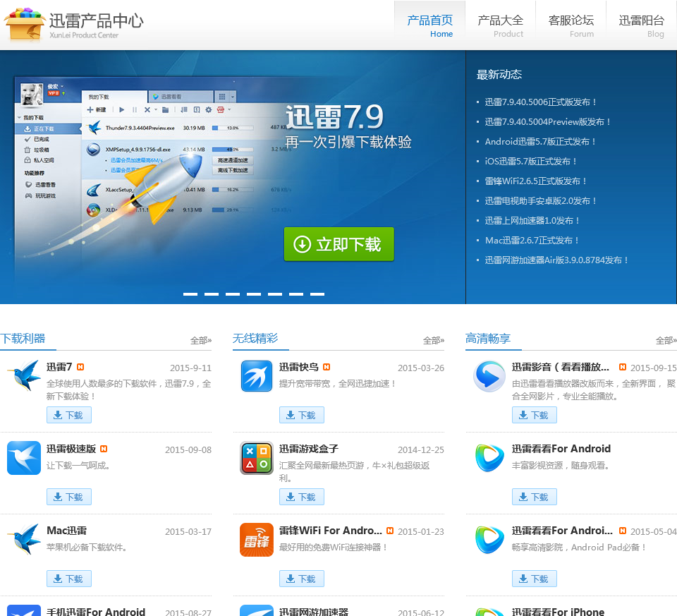This screenshot has height=616, width=677.
Task: Open news 迅雷电视助手安卓版2.0发布
Action: [541, 201]
